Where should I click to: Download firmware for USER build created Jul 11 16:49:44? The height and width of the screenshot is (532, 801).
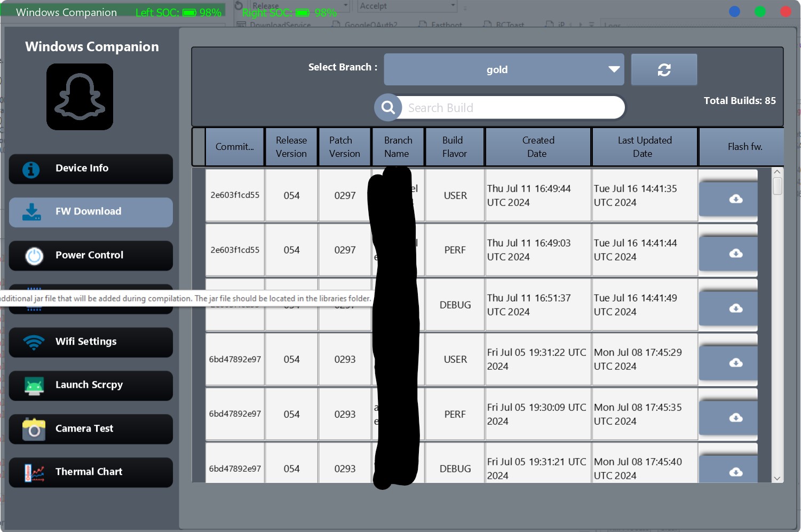point(728,199)
